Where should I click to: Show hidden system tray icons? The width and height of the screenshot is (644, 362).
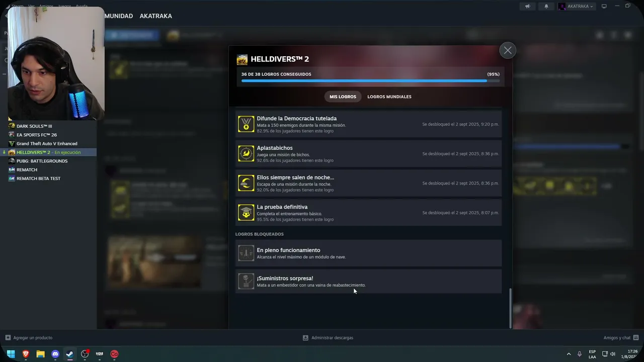pos(569,354)
